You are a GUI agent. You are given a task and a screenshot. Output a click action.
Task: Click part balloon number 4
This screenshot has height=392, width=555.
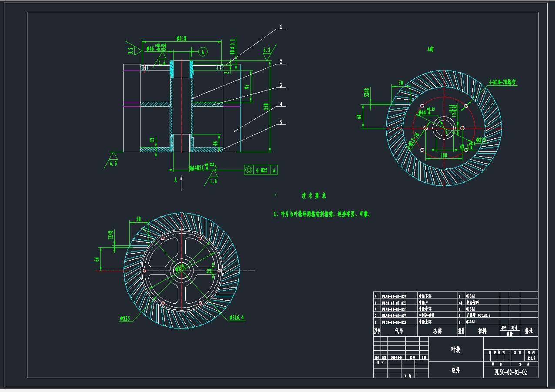(281, 104)
